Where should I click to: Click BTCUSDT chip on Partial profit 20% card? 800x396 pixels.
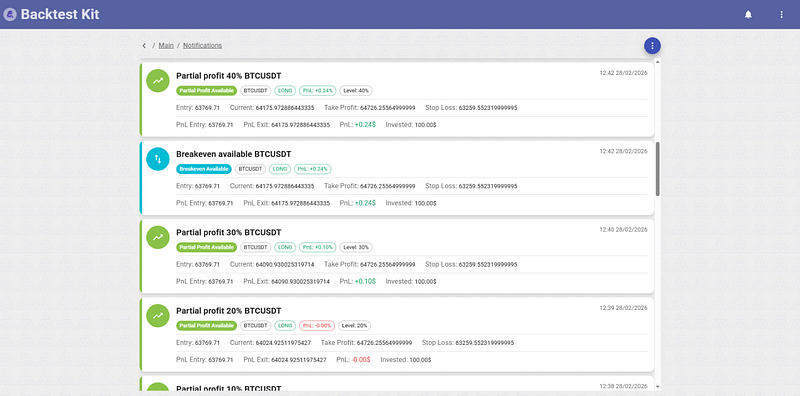[x=256, y=326]
